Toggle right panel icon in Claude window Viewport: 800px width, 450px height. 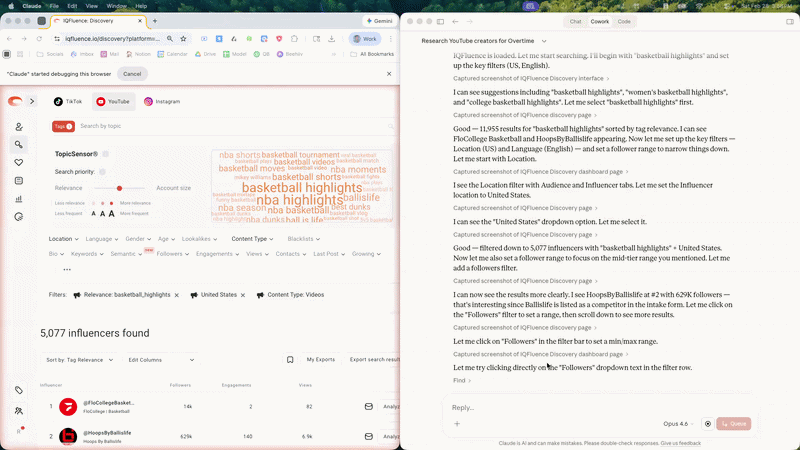click(790, 21)
